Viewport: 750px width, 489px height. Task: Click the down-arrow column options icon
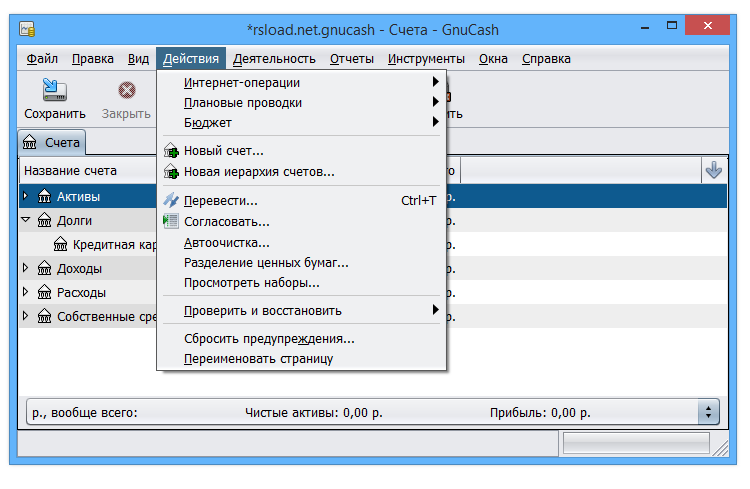pos(714,170)
